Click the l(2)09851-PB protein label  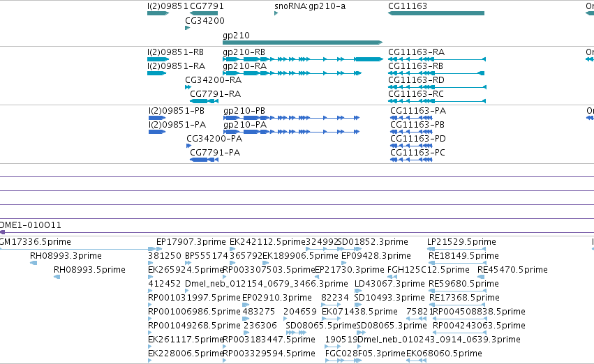coord(177,110)
